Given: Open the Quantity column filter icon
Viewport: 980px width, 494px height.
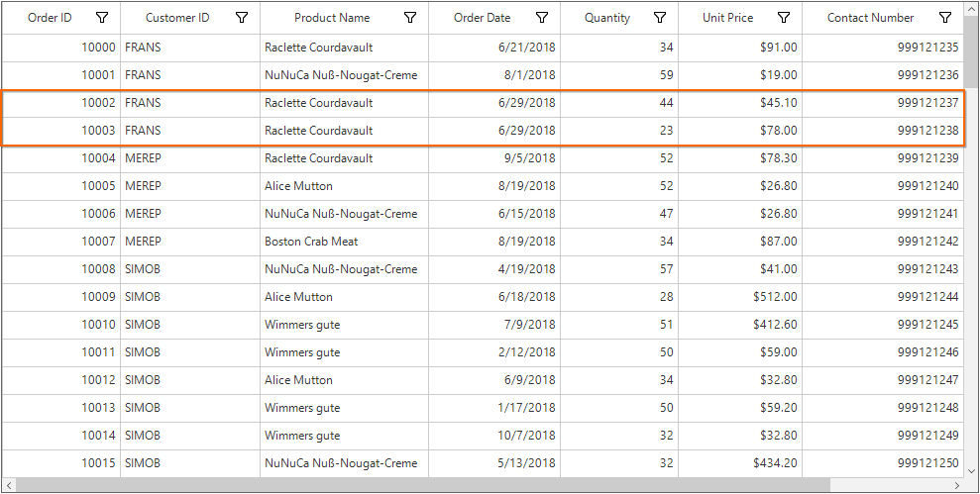Looking at the screenshot, I should (x=659, y=18).
